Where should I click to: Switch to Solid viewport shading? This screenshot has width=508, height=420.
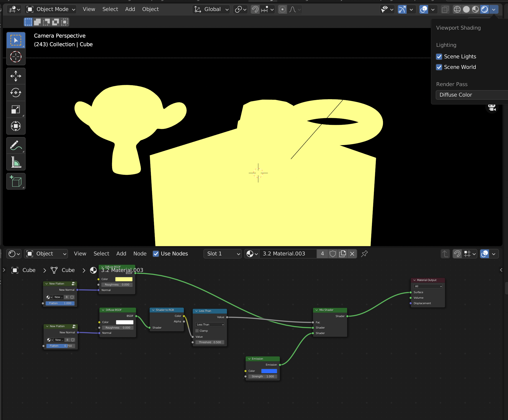pos(466,9)
